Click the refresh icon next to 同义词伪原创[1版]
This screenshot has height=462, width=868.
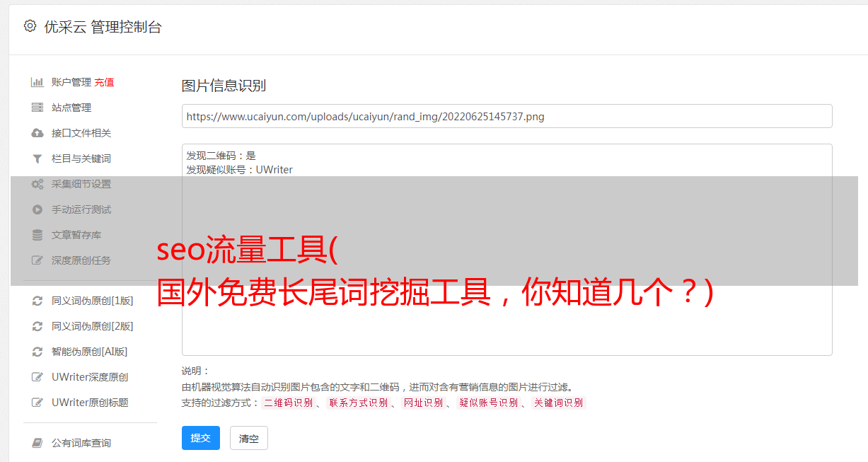37,301
